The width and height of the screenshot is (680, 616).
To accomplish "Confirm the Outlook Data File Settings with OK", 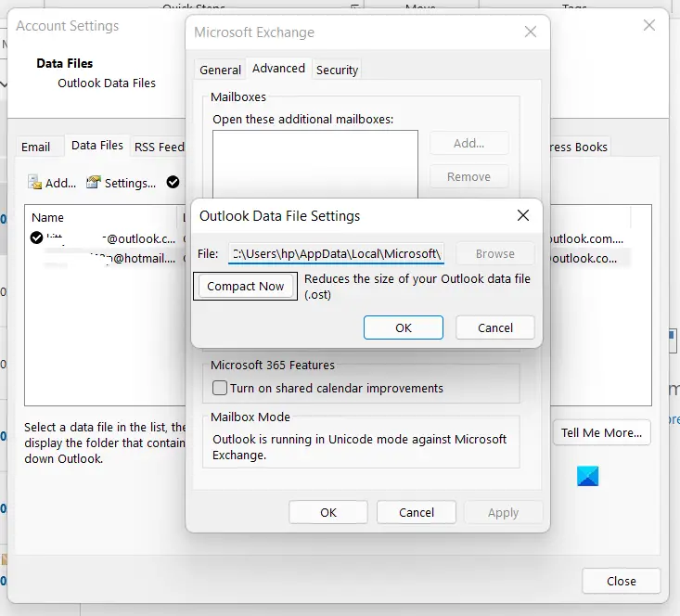I will 404,327.
